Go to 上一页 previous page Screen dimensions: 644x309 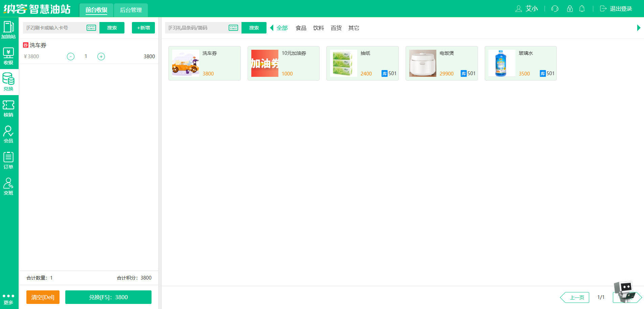point(575,297)
